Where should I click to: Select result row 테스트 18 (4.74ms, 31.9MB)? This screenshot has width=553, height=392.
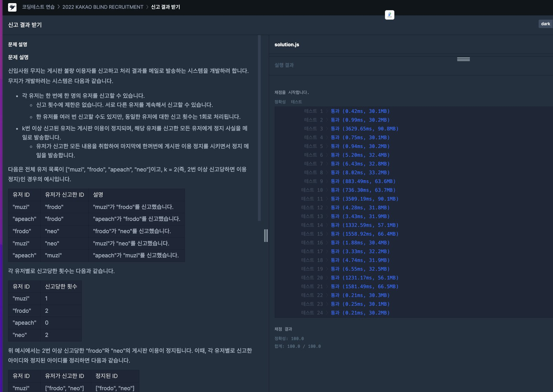[x=345, y=260]
